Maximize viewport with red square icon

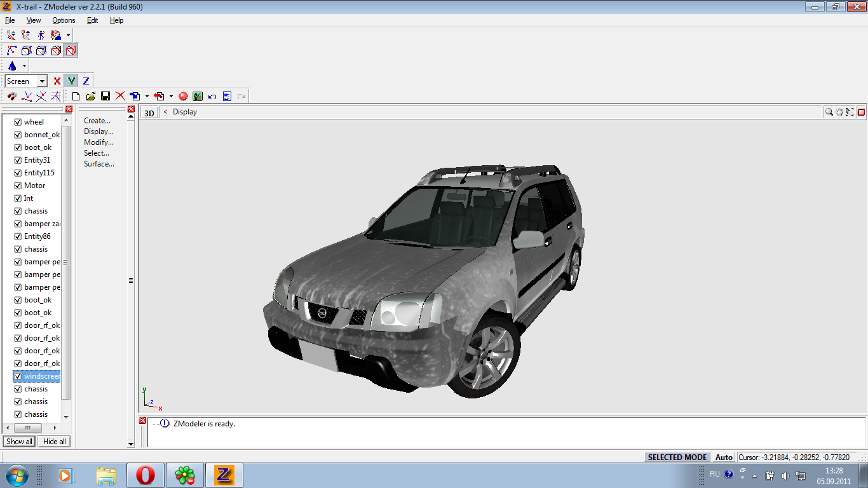[862, 112]
